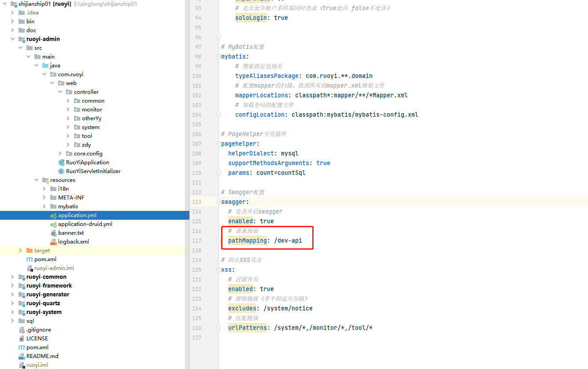
Task: Click the banner.txt text file icon
Action: point(53,233)
